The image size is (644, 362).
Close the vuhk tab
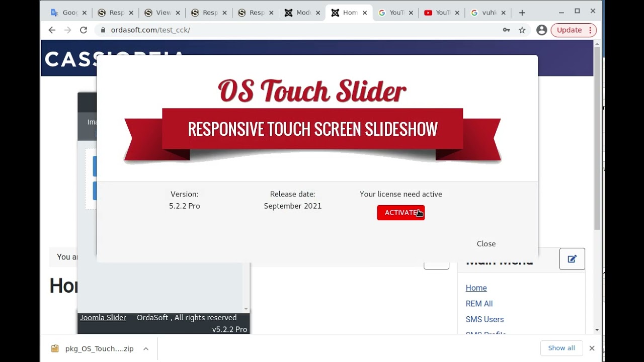tap(504, 13)
